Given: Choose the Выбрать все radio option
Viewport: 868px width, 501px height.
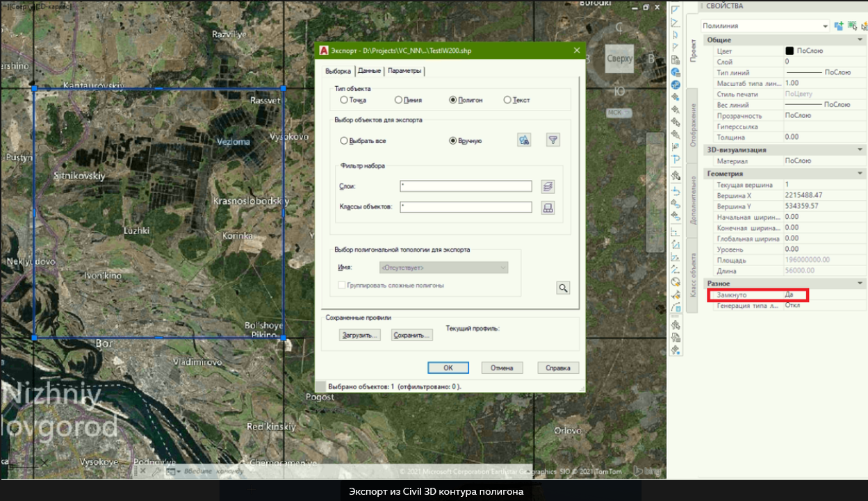Looking at the screenshot, I should [344, 141].
